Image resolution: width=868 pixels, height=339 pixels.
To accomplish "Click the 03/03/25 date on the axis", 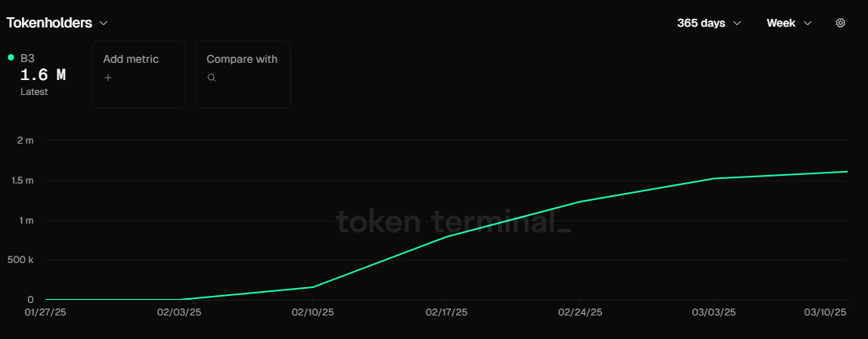I will click(x=714, y=312).
